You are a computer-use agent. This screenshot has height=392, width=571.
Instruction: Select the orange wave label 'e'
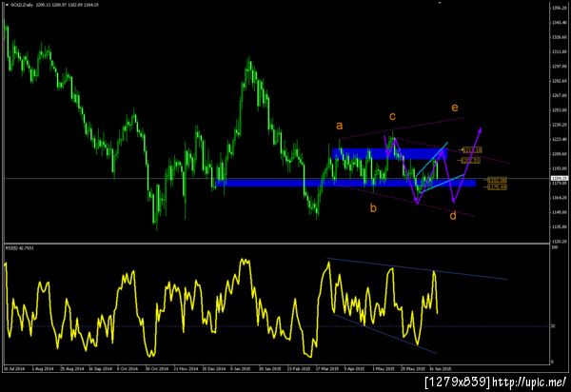(455, 108)
